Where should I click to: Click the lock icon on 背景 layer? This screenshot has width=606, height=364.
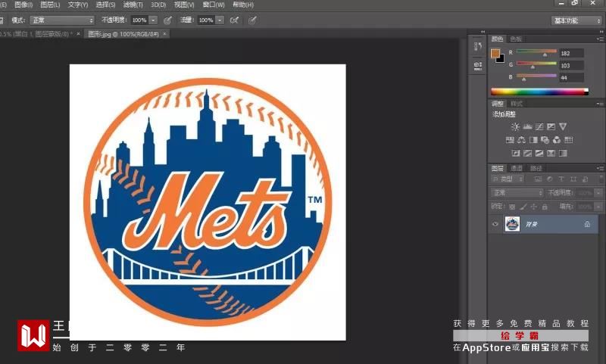[587, 224]
